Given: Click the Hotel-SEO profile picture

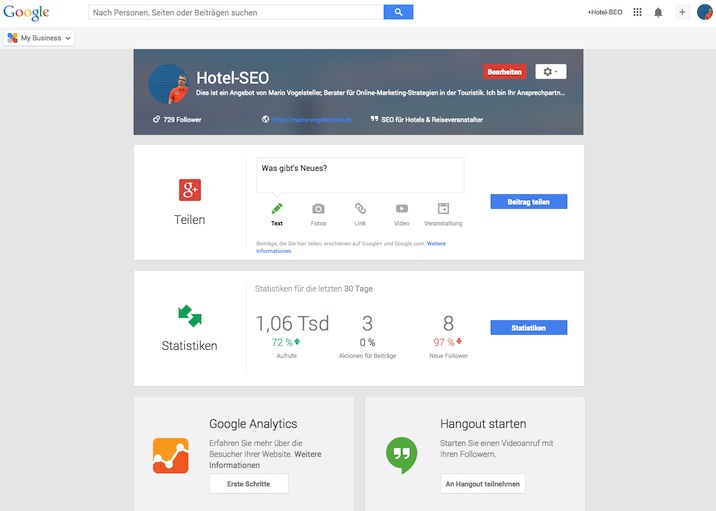Looking at the screenshot, I should tap(168, 84).
